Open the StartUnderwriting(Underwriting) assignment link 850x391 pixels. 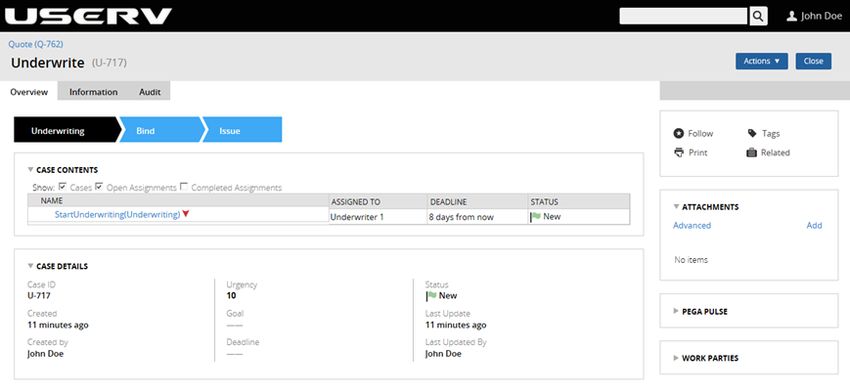[117, 215]
